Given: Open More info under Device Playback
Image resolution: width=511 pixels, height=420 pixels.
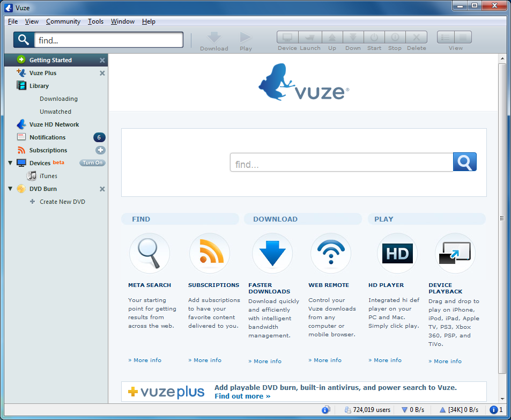Looking at the screenshot, I should pos(445,361).
